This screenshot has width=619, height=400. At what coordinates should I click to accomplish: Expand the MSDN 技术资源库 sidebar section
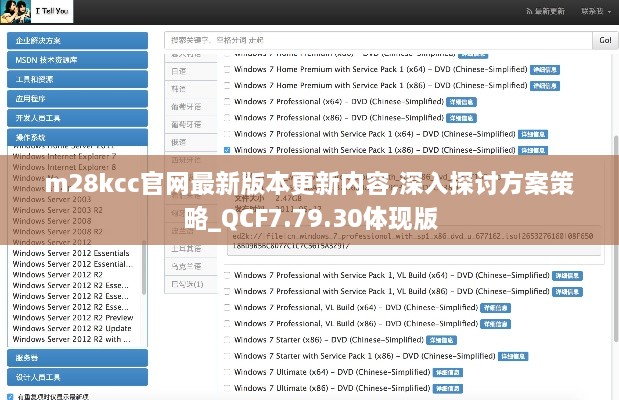pyautogui.click(x=77, y=60)
